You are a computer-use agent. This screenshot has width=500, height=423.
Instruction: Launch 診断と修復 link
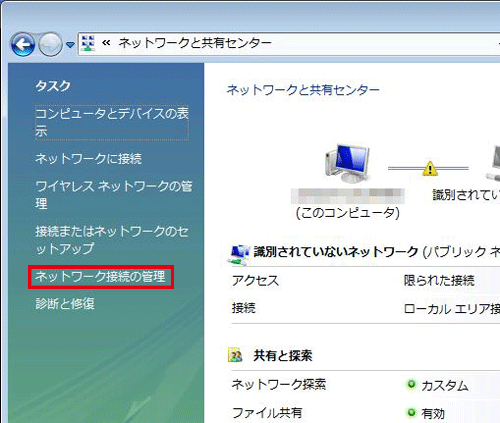pyautogui.click(x=65, y=304)
